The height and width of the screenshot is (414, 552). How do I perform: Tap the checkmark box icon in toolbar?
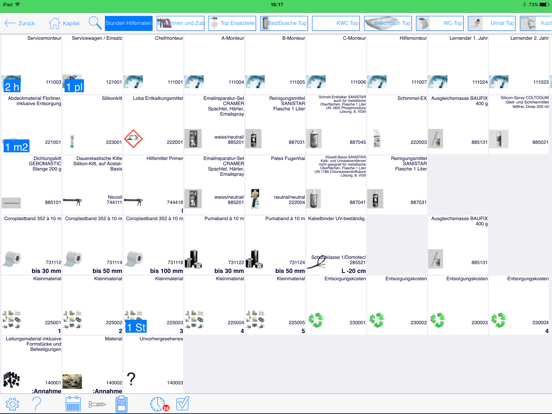(x=183, y=404)
